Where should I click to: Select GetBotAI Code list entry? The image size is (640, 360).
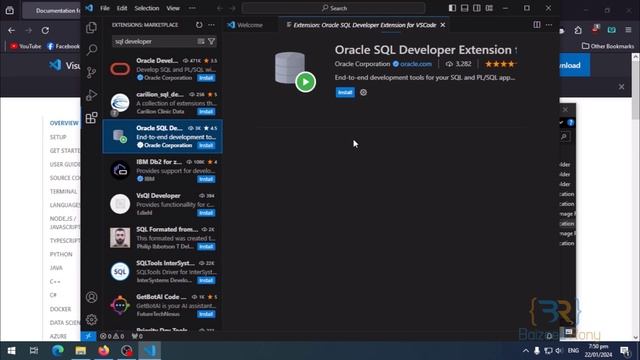[162, 305]
